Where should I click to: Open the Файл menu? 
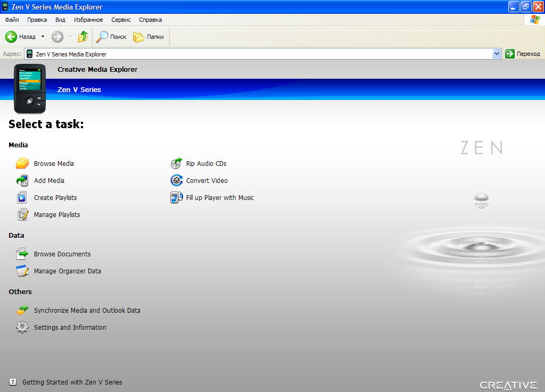tap(11, 20)
